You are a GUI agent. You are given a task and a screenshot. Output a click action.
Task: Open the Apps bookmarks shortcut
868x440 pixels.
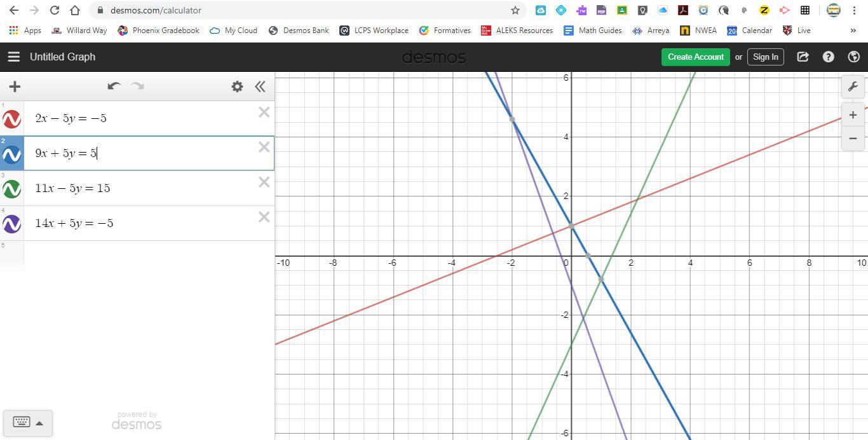pyautogui.click(x=25, y=30)
